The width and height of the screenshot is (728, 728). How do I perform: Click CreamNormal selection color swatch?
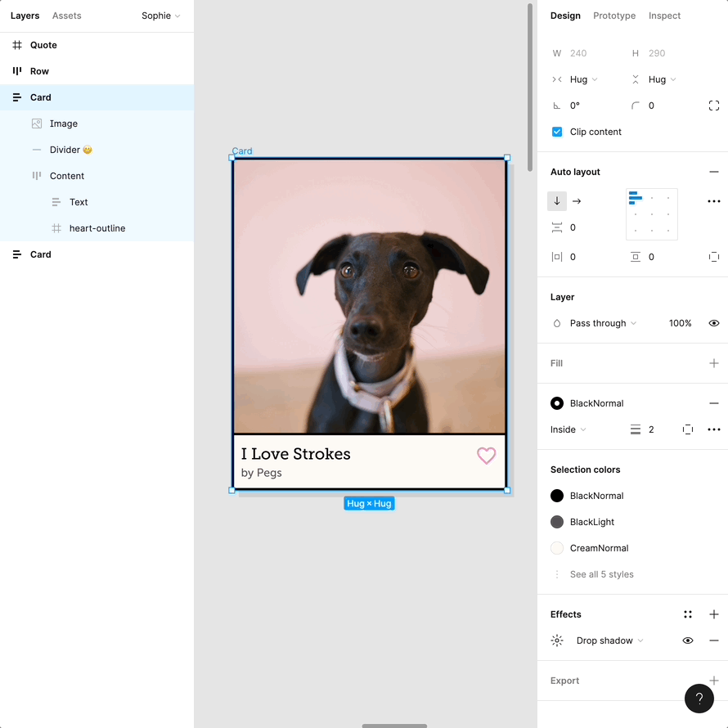(557, 548)
